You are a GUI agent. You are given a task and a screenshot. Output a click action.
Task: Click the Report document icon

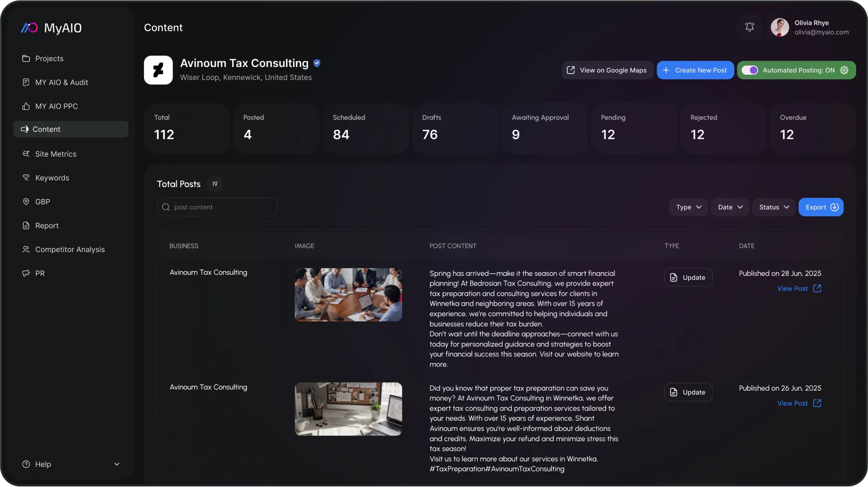click(26, 225)
